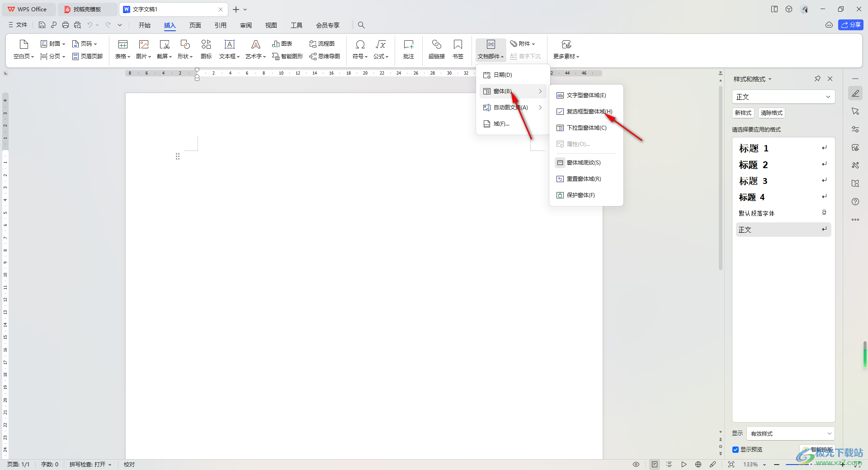Open the Symbol tool

pyautogui.click(x=360, y=49)
